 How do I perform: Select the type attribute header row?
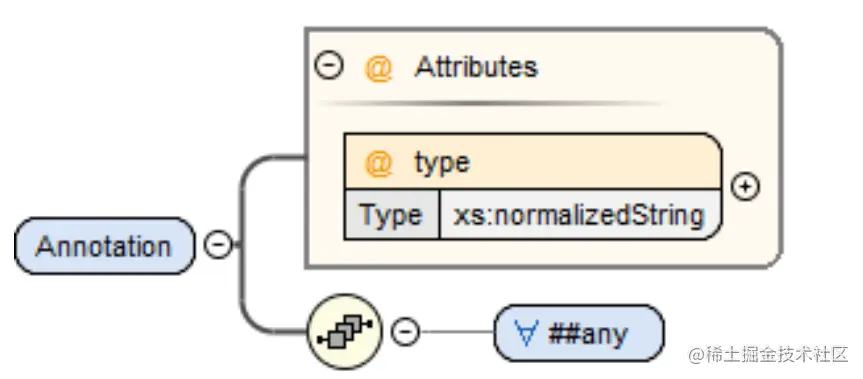pos(532,162)
